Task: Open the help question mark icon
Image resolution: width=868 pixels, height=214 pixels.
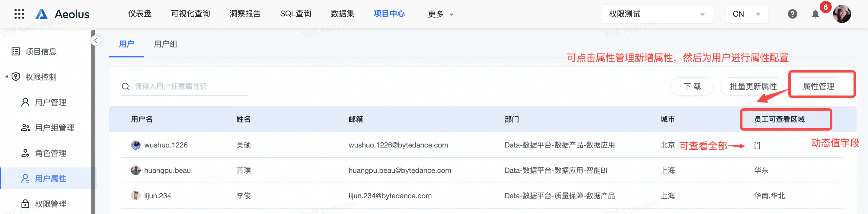Action: click(792, 14)
